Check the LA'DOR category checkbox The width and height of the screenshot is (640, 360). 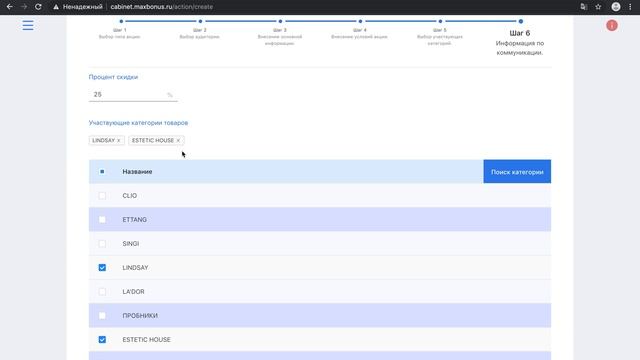(102, 291)
